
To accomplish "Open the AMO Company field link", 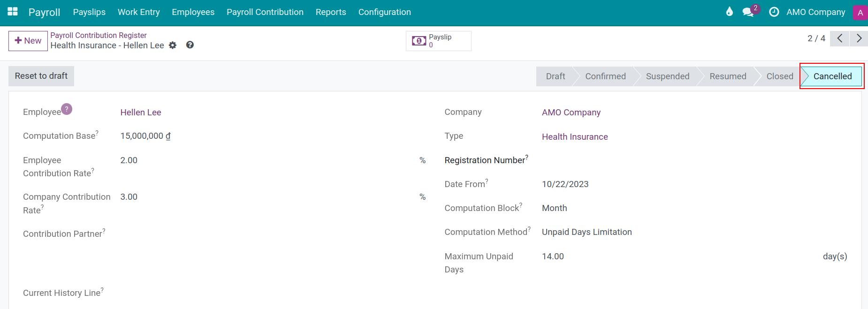I will click(571, 113).
